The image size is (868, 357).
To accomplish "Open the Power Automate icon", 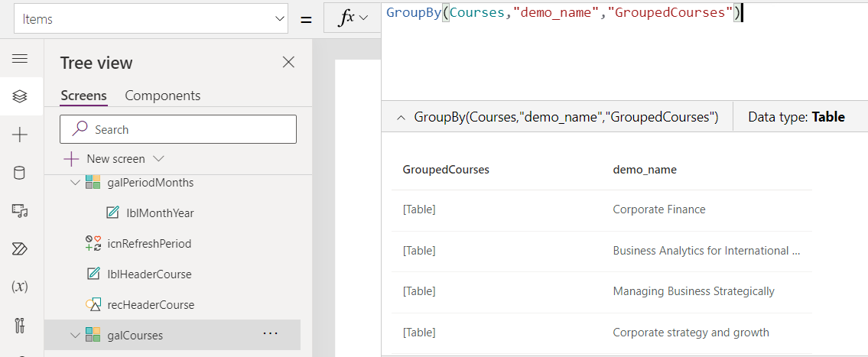I will point(20,248).
